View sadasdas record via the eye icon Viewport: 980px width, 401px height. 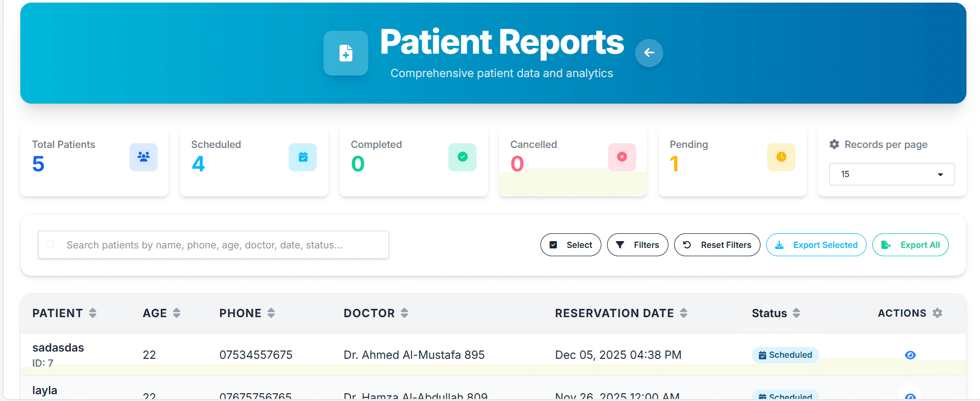[910, 355]
